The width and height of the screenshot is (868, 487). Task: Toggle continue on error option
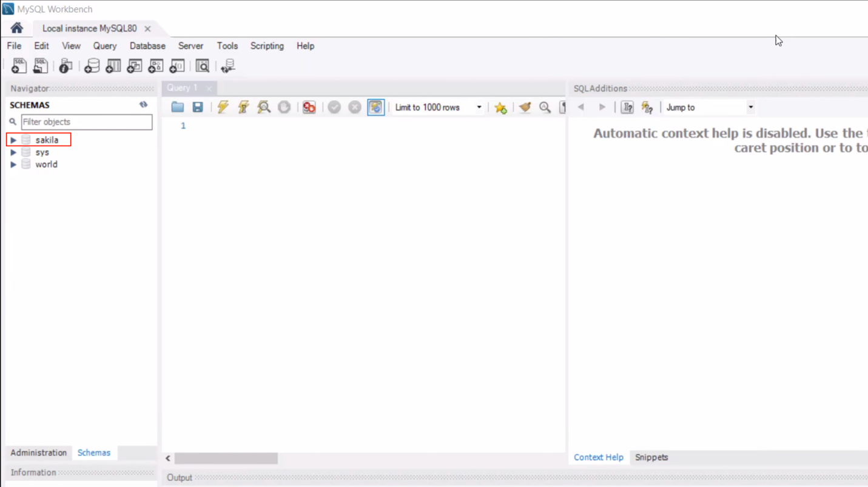point(309,107)
